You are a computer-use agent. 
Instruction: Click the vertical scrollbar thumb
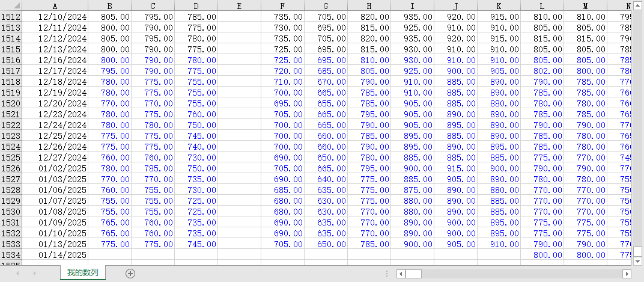point(637,251)
